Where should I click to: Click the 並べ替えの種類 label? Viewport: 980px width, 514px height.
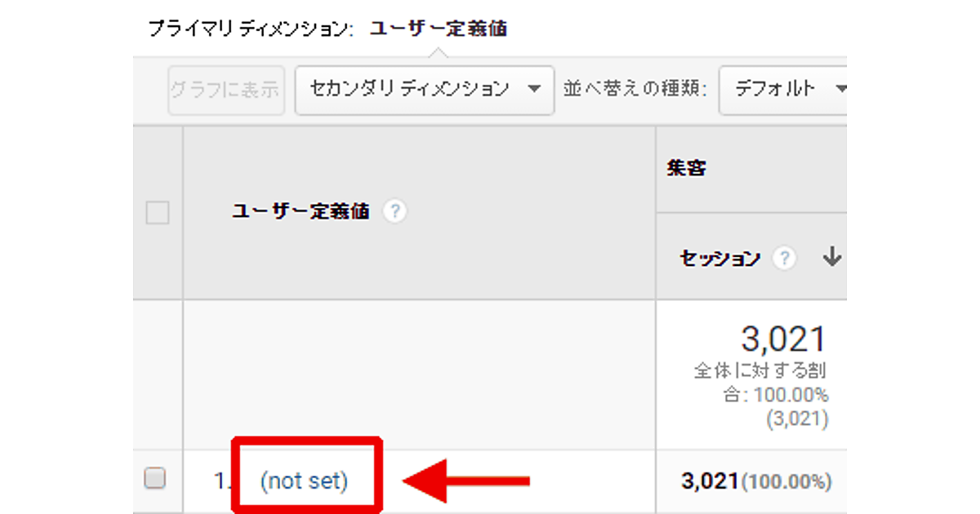[x=635, y=89]
